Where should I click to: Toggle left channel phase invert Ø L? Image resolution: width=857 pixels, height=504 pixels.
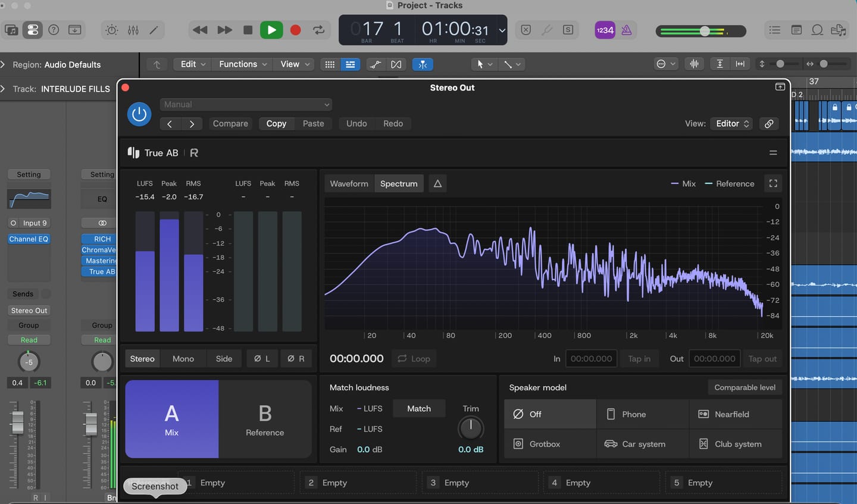point(262,359)
